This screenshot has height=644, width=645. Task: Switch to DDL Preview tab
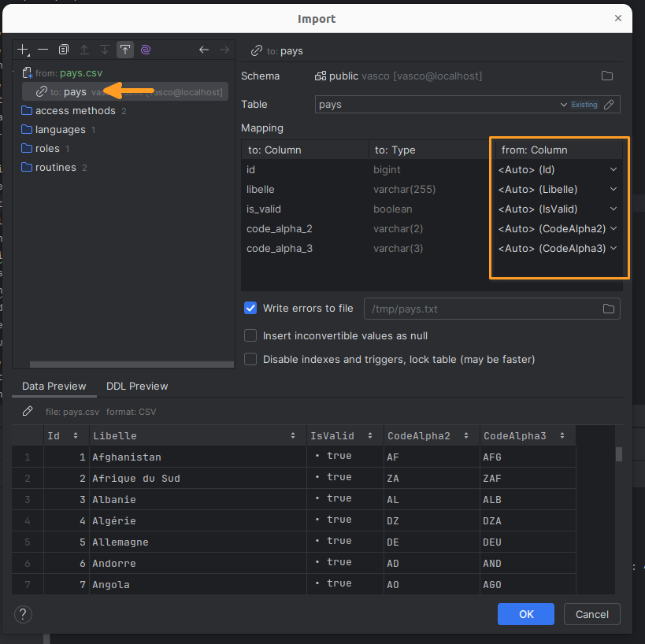tap(137, 386)
